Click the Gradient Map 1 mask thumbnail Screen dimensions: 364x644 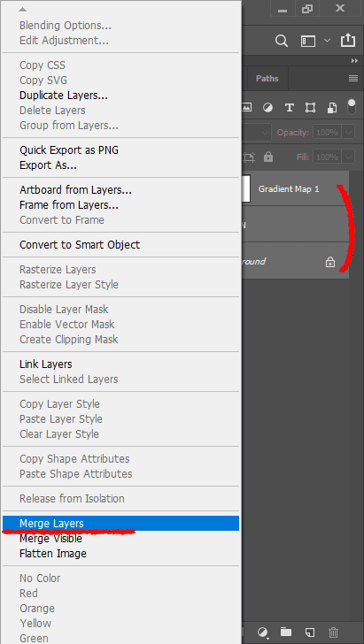246,189
